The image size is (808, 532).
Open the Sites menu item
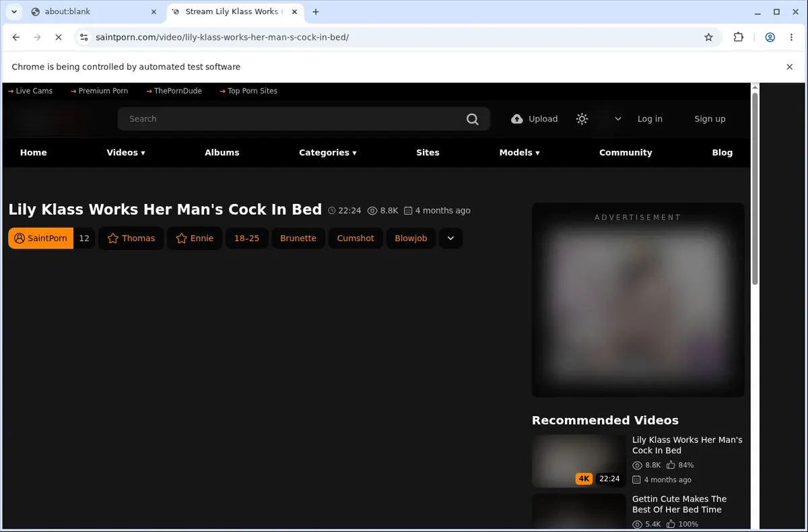tap(428, 153)
